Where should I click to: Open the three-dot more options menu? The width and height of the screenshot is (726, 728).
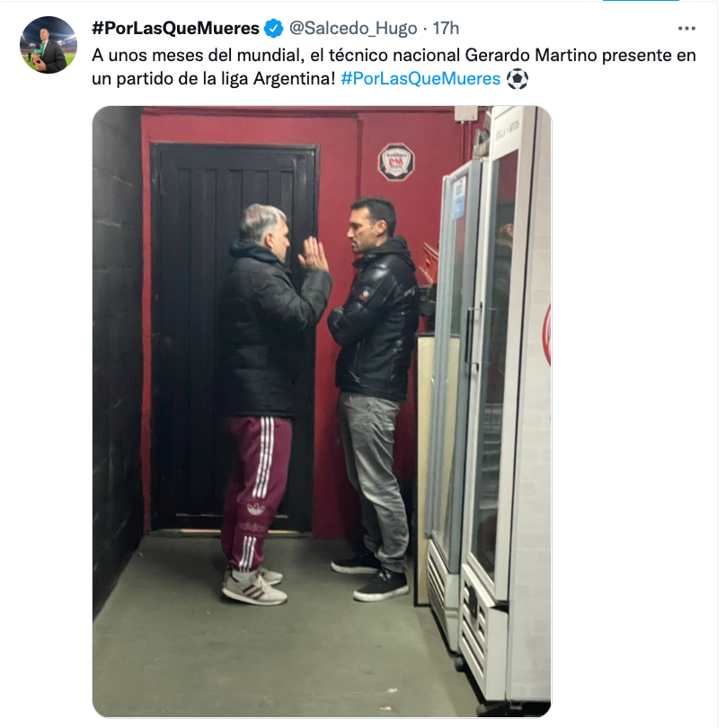click(686, 29)
